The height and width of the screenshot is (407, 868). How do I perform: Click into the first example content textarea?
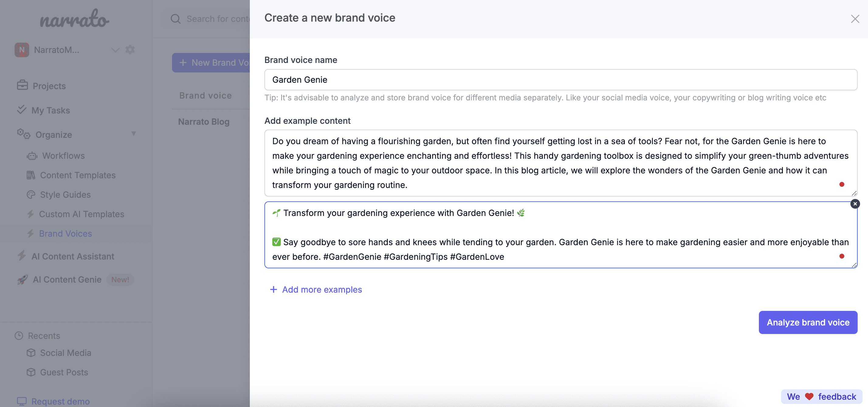coord(561,163)
